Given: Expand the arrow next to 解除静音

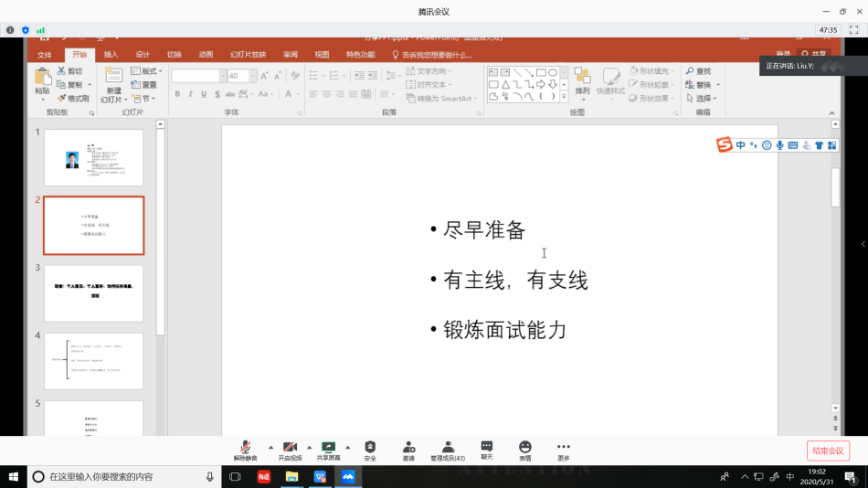Looking at the screenshot, I should 270,447.
